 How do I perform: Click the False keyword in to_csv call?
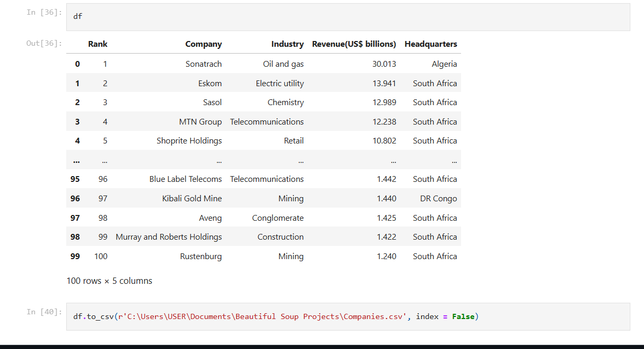(x=463, y=316)
